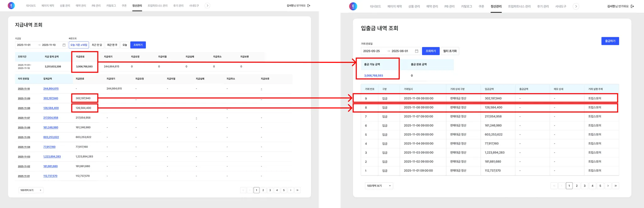Screen dimensions: 644x208
Task: Open 쿠폰 tab on 지급내역 조회 page
Action: pyautogui.click(x=124, y=6)
